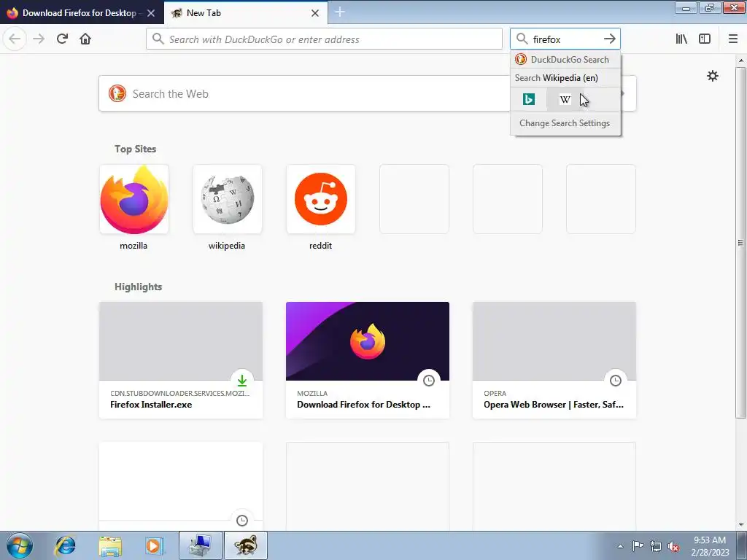This screenshot has width=747, height=560.
Task: Show sidebars using the sidebar icon
Action: tap(705, 39)
